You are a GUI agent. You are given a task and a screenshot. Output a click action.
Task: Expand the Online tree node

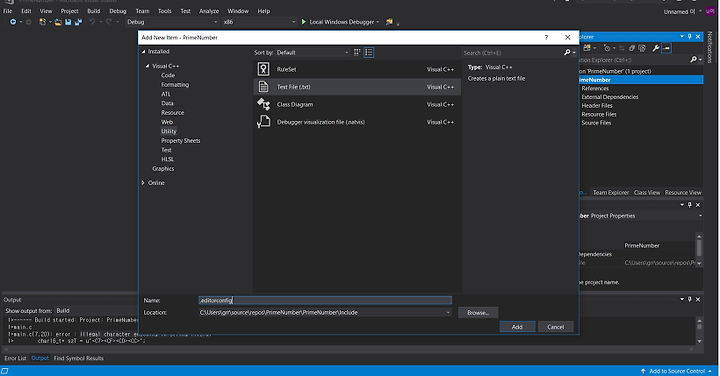click(x=143, y=183)
